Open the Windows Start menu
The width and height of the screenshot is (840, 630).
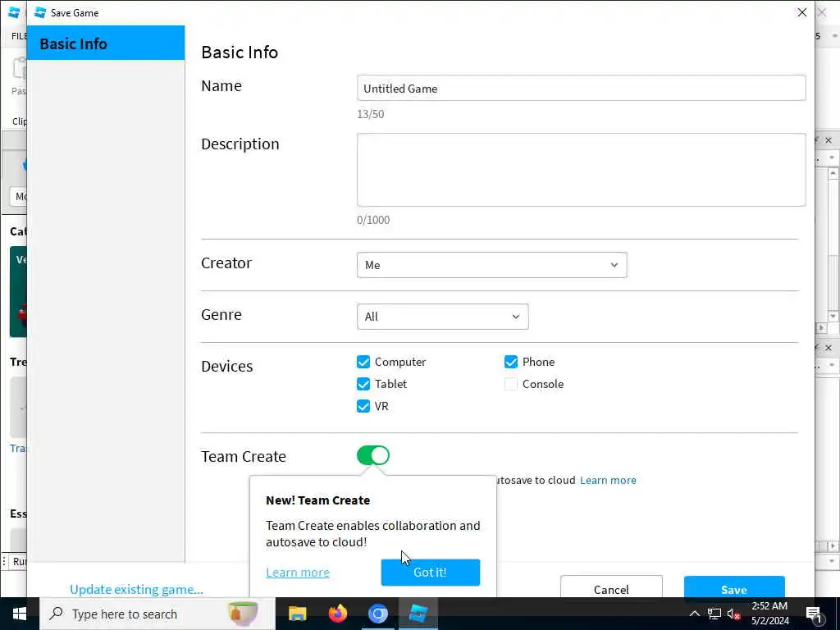click(20, 614)
